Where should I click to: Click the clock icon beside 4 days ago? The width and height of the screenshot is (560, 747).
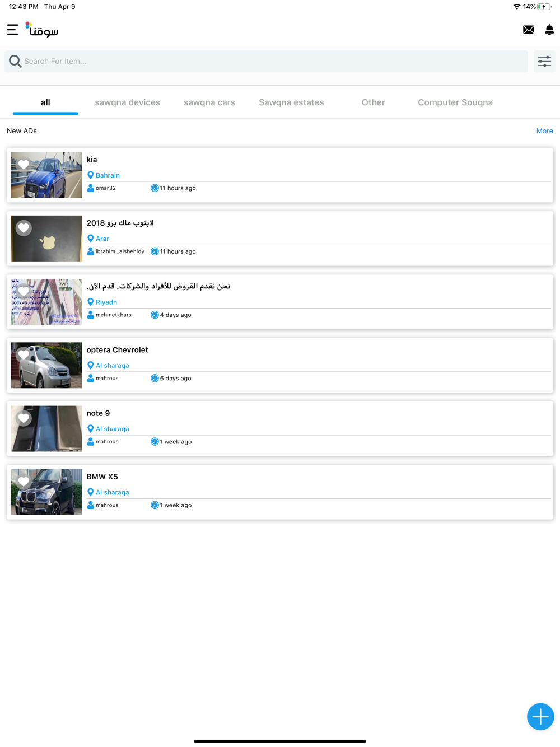(x=155, y=315)
